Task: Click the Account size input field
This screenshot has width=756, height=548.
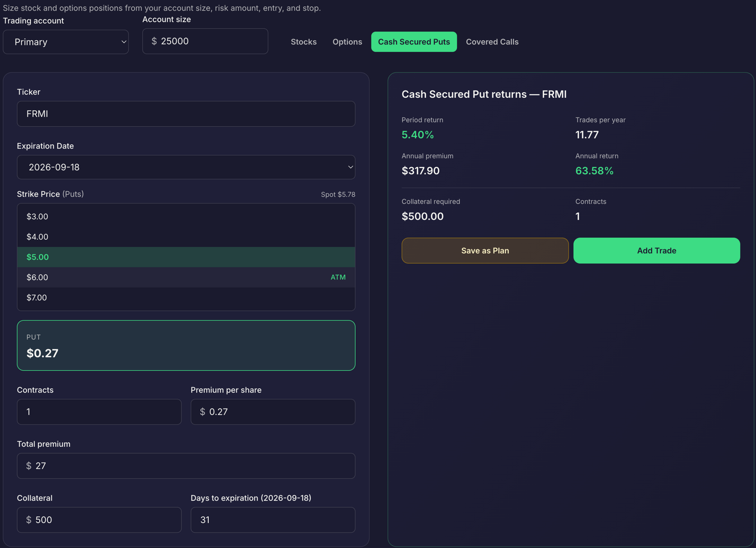Action: (x=205, y=41)
